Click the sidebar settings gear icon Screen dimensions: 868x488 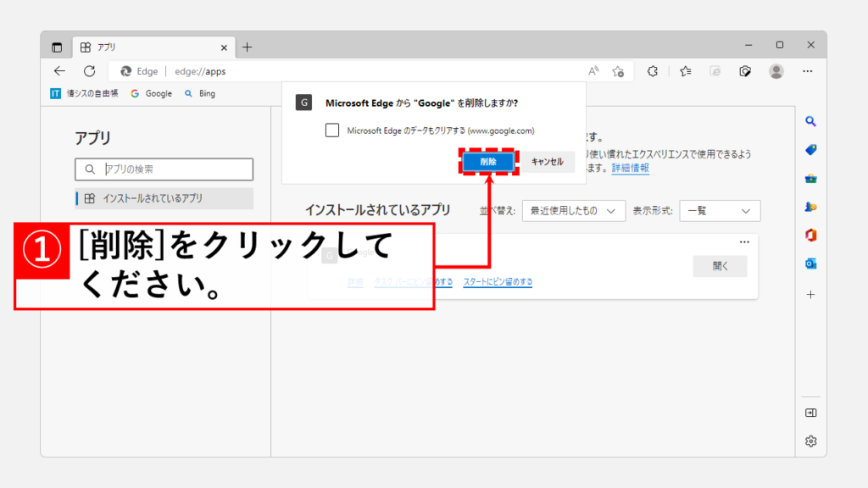[x=810, y=441]
